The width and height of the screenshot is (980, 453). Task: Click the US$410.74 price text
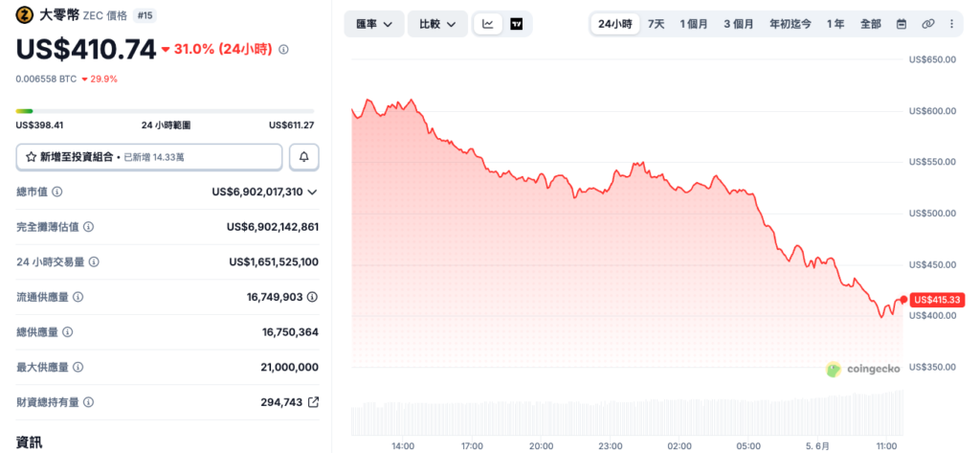coord(86,49)
